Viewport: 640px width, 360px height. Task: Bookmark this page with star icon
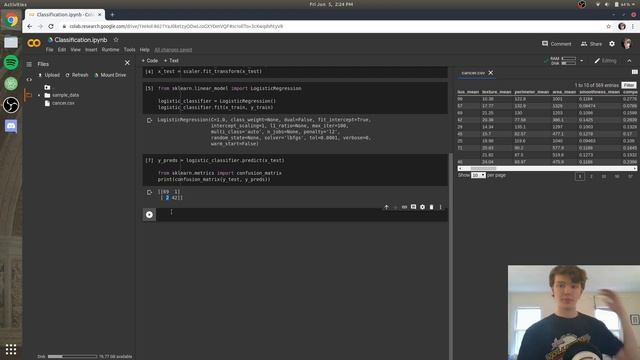[608, 26]
